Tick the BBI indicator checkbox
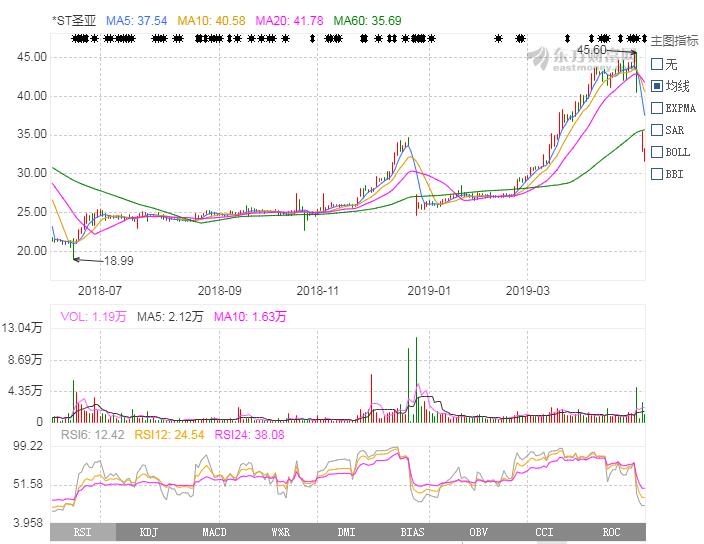The image size is (704, 544). pyautogui.click(x=657, y=174)
